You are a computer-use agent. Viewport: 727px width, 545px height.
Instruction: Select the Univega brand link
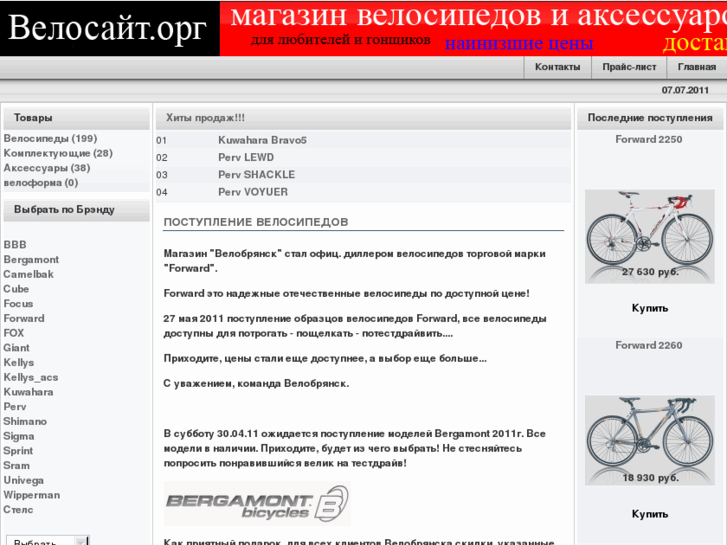[x=23, y=481]
